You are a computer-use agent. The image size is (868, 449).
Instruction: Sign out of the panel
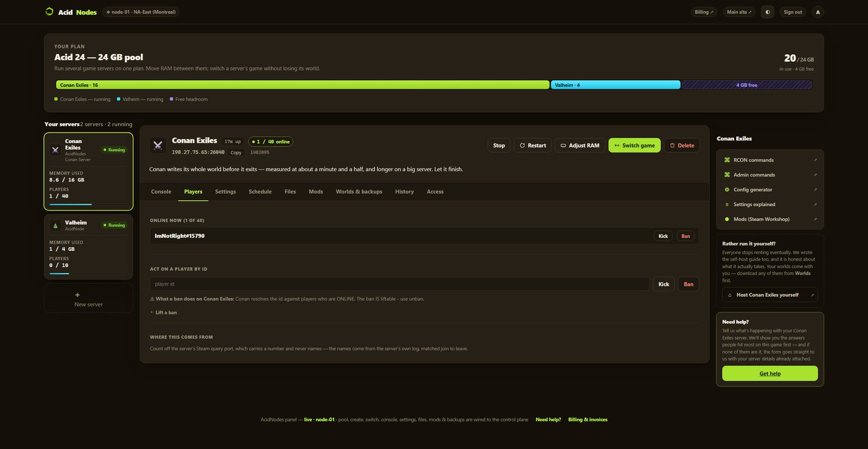[x=793, y=12]
